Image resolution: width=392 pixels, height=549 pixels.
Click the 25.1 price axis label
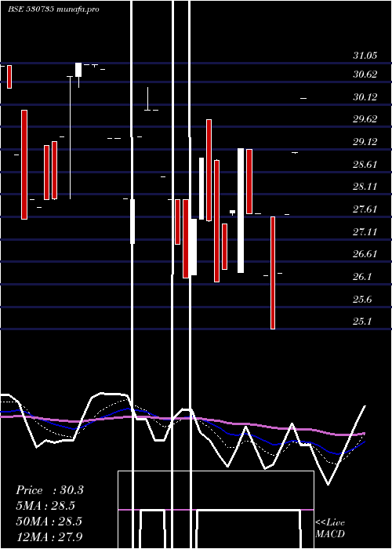point(362,322)
